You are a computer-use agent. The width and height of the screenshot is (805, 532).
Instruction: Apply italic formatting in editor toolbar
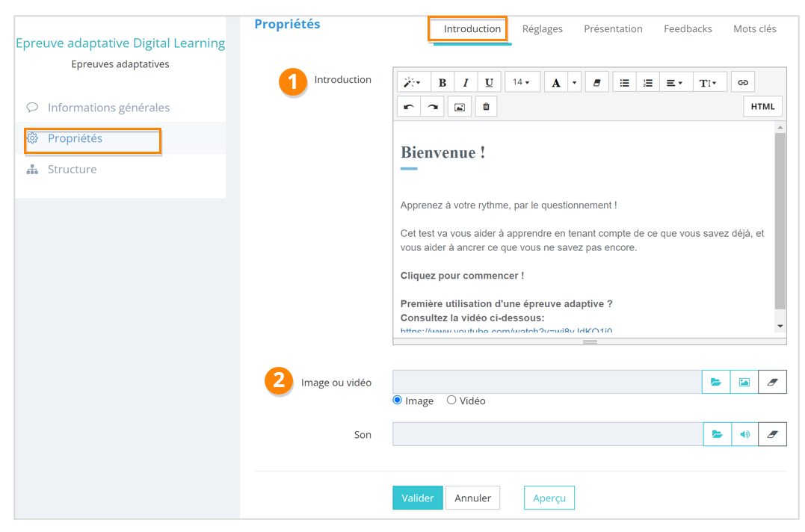coord(466,82)
